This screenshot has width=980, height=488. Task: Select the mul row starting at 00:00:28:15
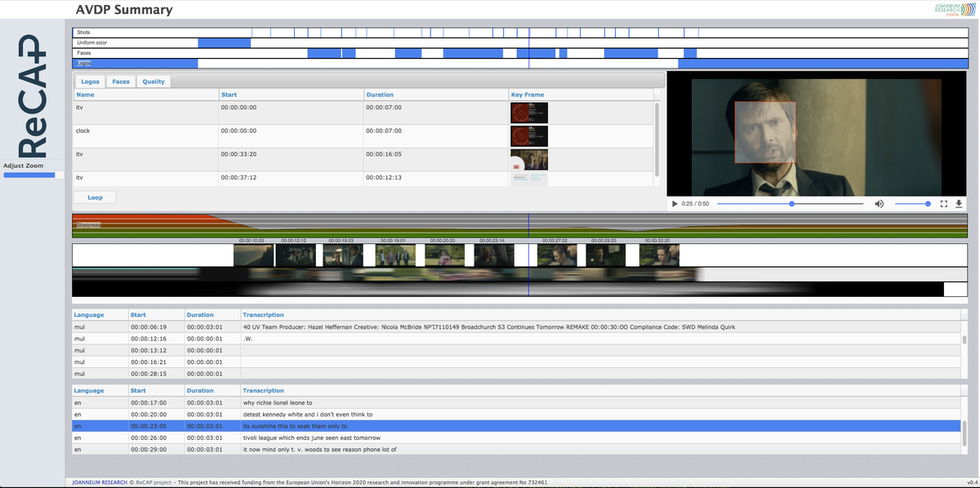click(516, 373)
